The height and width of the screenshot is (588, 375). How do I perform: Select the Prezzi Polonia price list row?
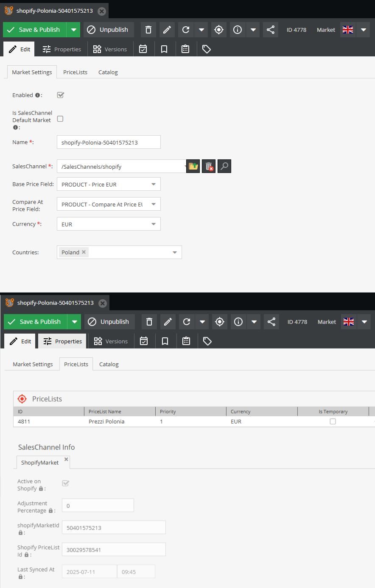coord(106,421)
